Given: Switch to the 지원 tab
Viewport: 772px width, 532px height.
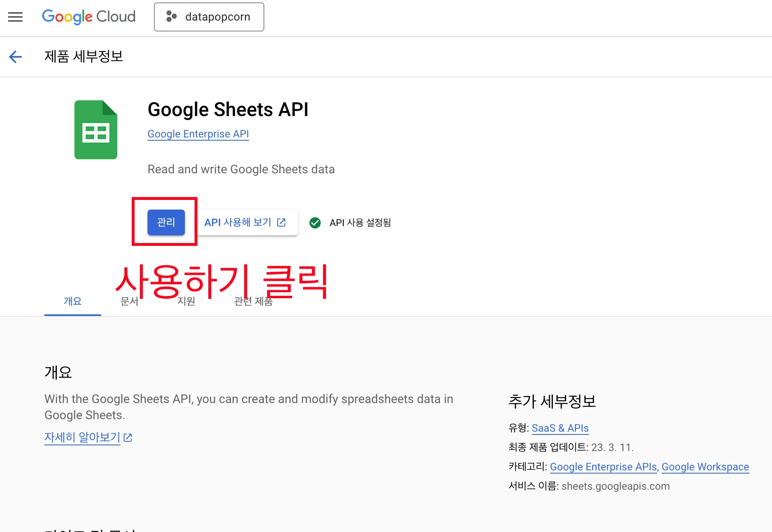Looking at the screenshot, I should click(186, 301).
